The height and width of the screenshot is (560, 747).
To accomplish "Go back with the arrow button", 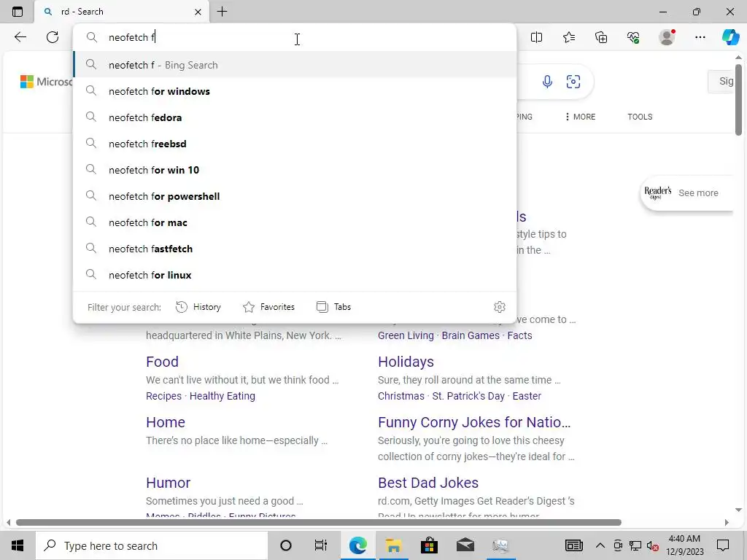I will (x=20, y=37).
